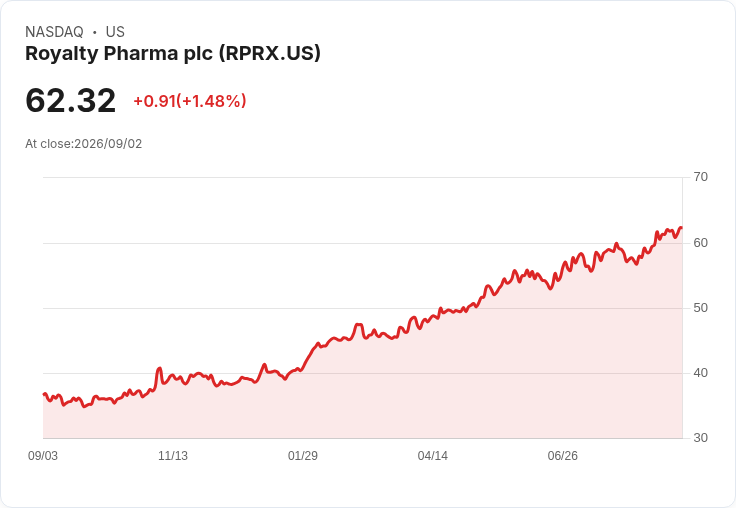Click the 01/29 date label on x-axis
This screenshot has height=508, width=736.
[303, 456]
